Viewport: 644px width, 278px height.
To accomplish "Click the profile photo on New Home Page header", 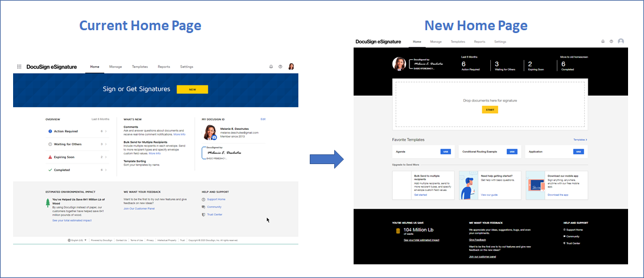I will coord(399,64).
